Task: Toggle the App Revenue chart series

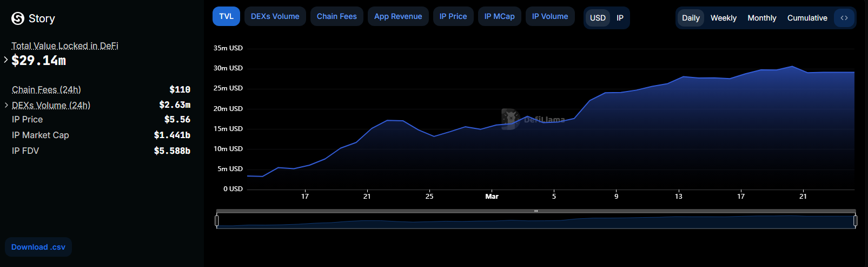Action: (398, 16)
